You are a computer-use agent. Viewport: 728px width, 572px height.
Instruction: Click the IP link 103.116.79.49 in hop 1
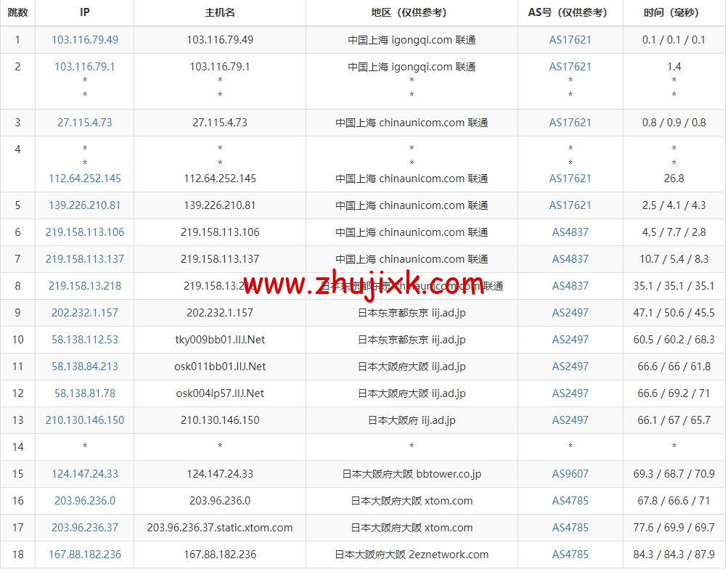(84, 39)
